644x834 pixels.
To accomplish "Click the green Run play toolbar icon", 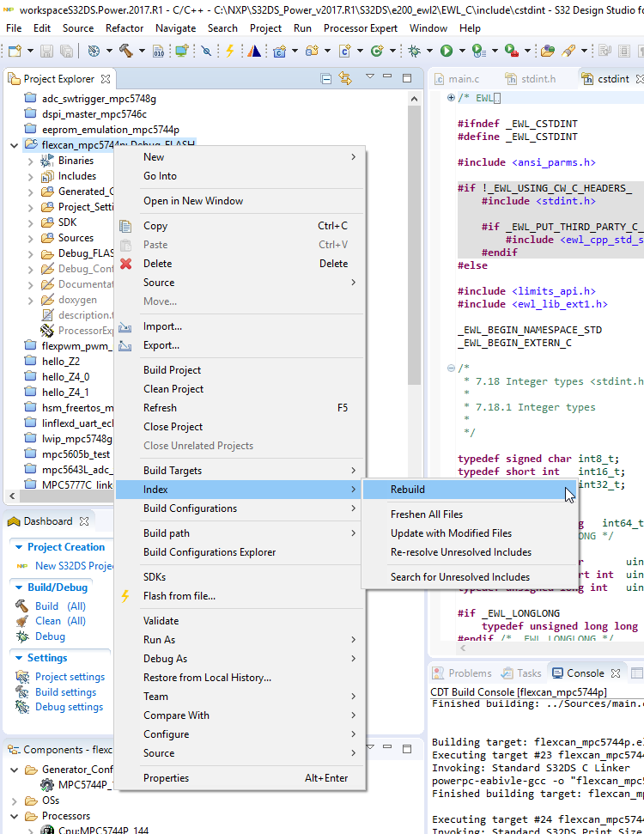I will (x=447, y=51).
